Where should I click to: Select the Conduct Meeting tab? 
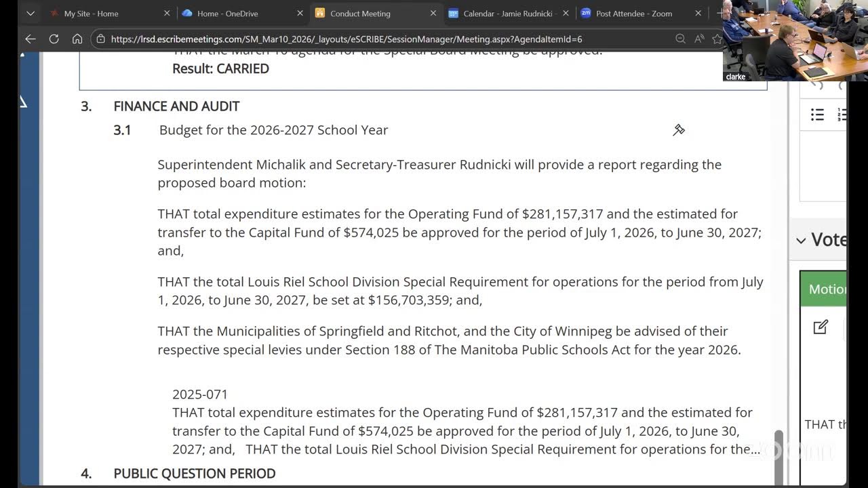pos(375,13)
